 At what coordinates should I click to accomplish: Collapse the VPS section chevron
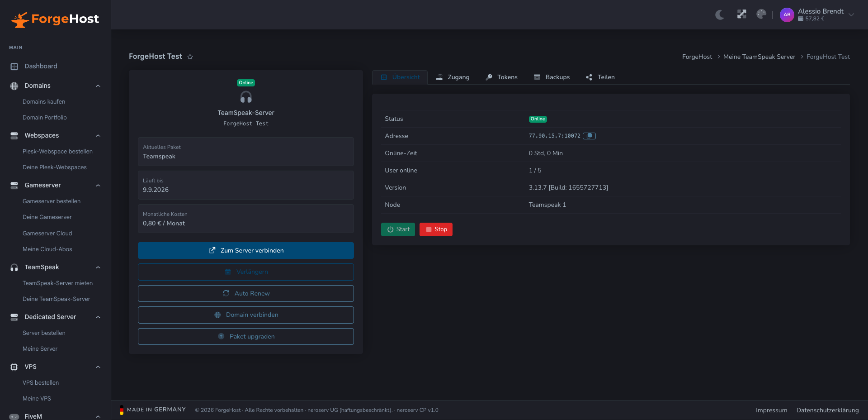click(x=98, y=367)
